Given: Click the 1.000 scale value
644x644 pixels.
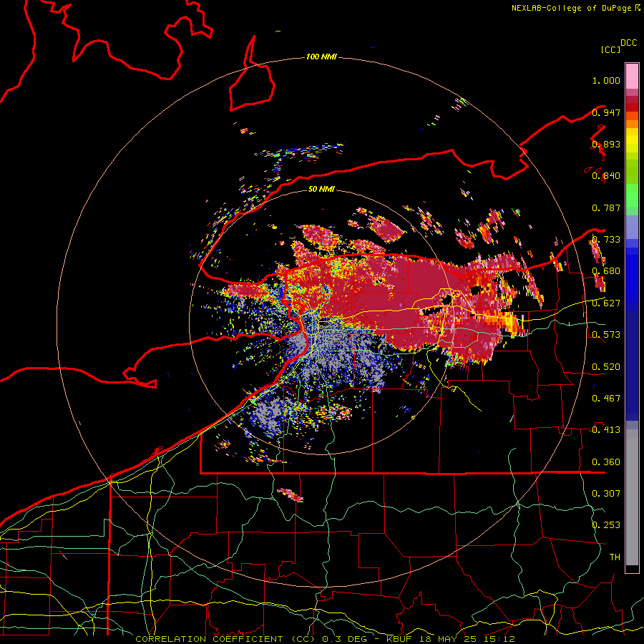Looking at the screenshot, I should 606,80.
